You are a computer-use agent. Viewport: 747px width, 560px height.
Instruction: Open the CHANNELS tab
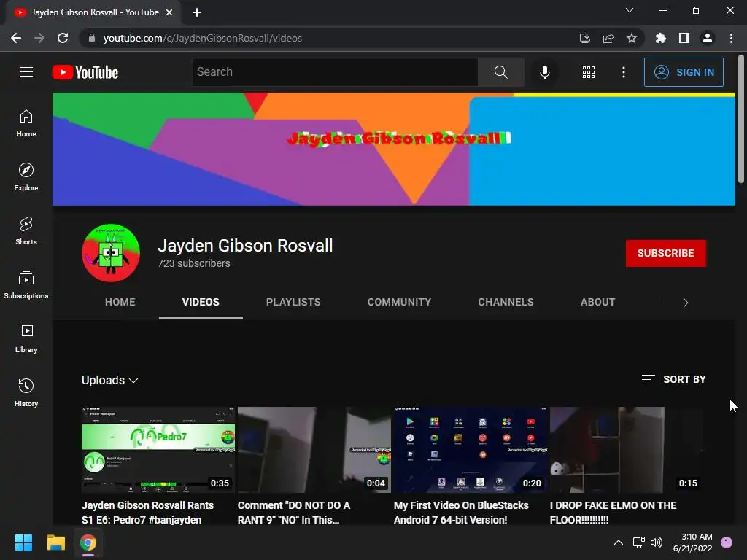tap(506, 302)
